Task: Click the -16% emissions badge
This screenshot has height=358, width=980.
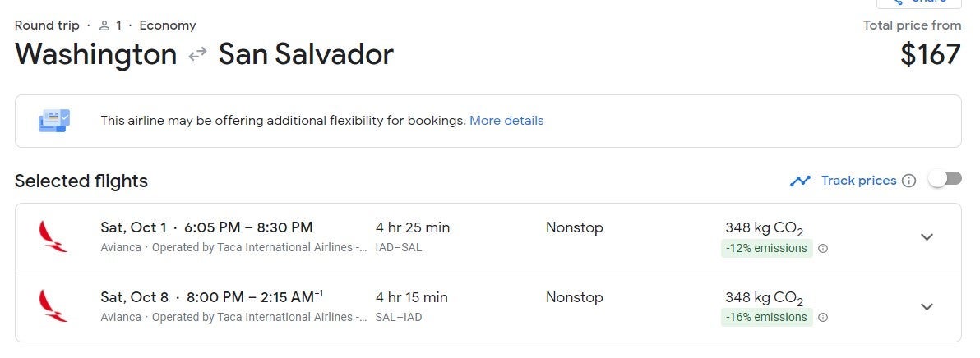Action: pyautogui.click(x=766, y=317)
